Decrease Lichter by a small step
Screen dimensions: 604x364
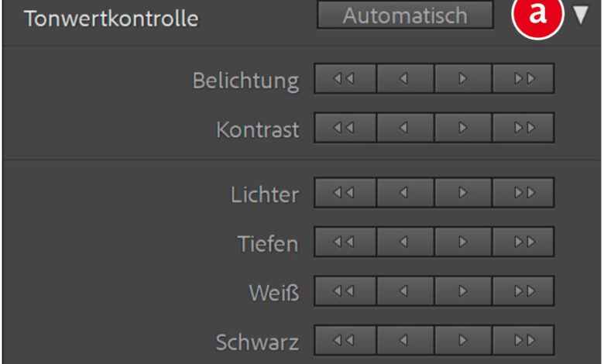[x=405, y=193]
